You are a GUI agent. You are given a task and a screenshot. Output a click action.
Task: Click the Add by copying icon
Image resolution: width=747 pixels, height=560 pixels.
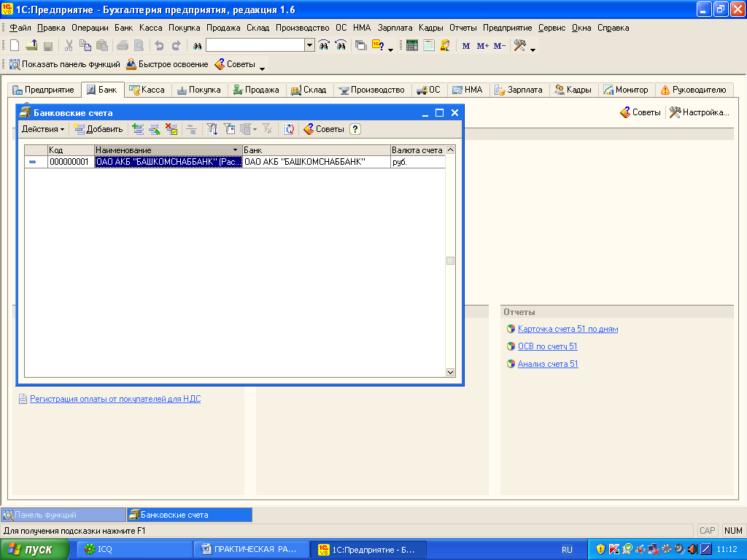[x=138, y=129]
